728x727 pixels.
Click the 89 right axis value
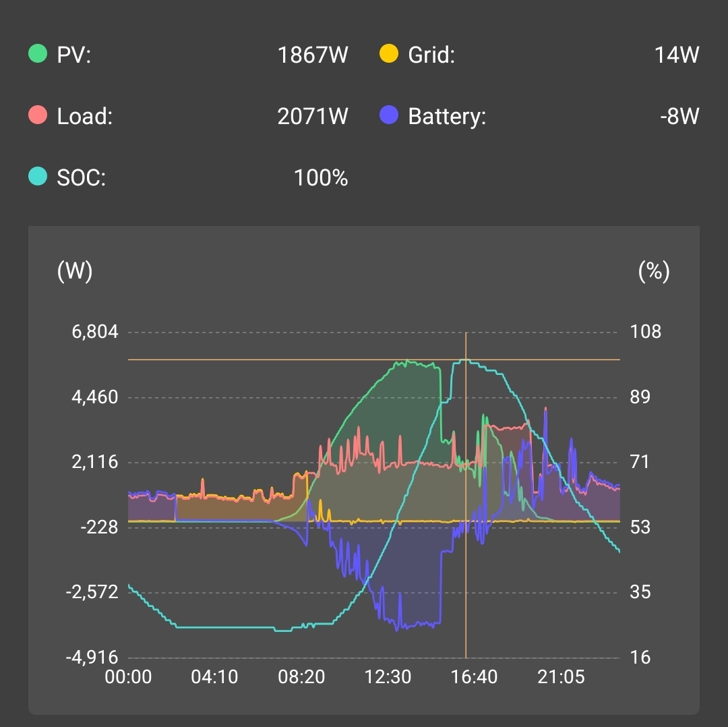click(x=640, y=397)
